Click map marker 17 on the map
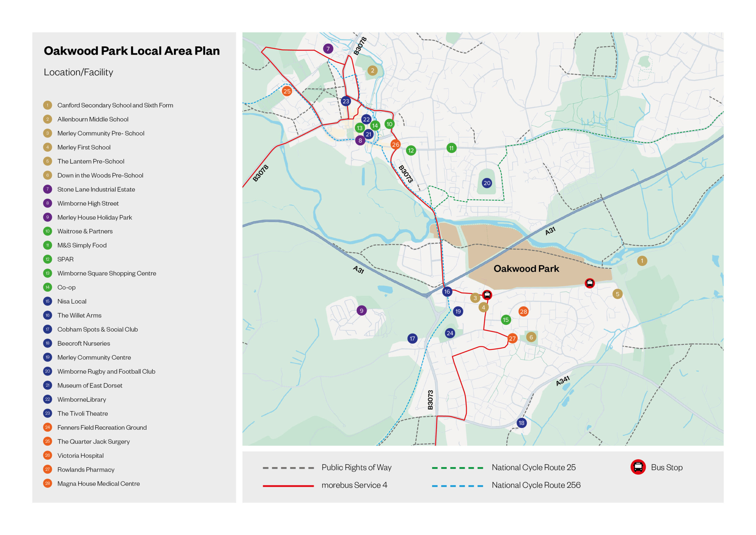 point(412,338)
